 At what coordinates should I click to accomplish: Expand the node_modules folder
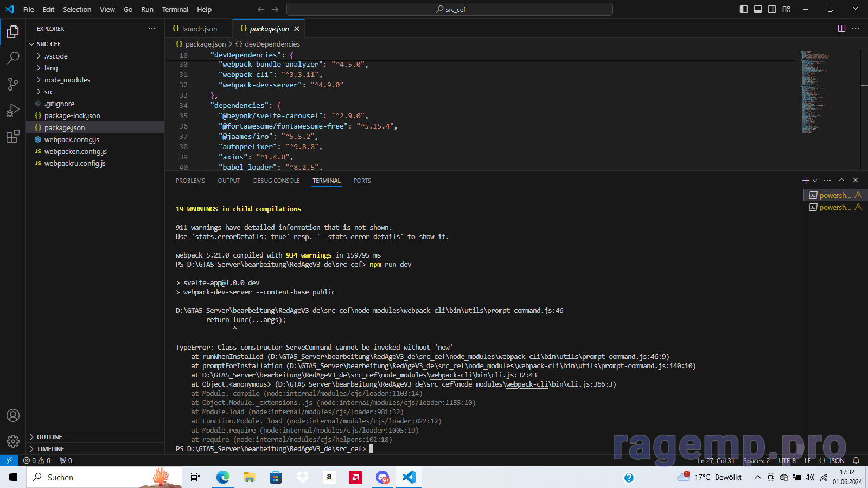(67, 80)
